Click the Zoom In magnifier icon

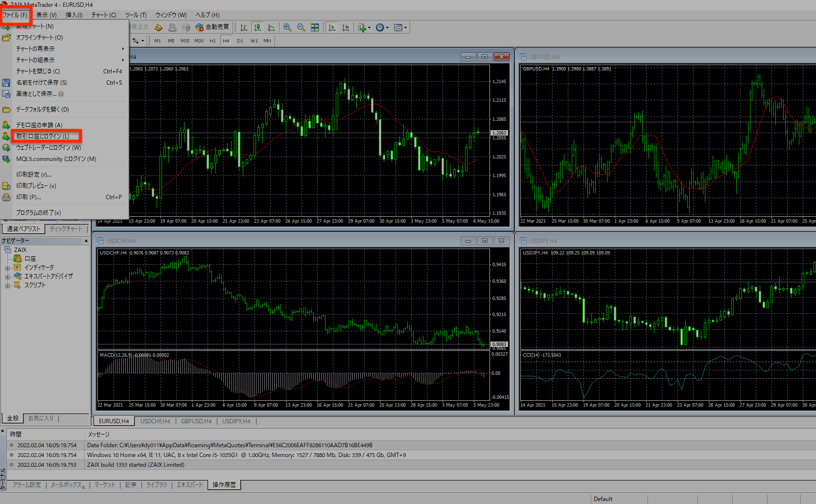[x=287, y=27]
